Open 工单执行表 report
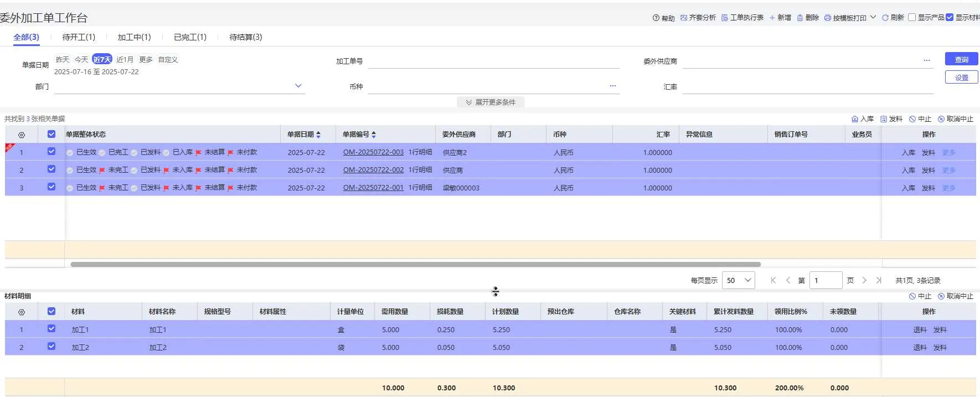980x397 pixels. click(x=742, y=18)
